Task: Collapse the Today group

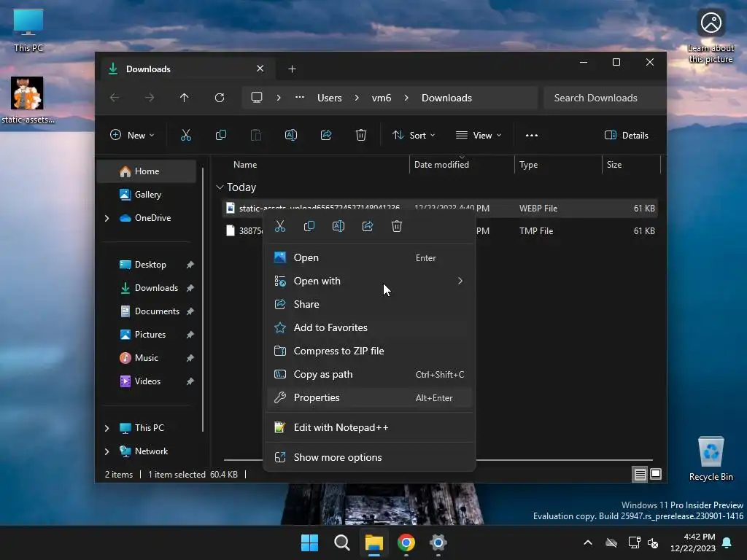Action: click(220, 187)
